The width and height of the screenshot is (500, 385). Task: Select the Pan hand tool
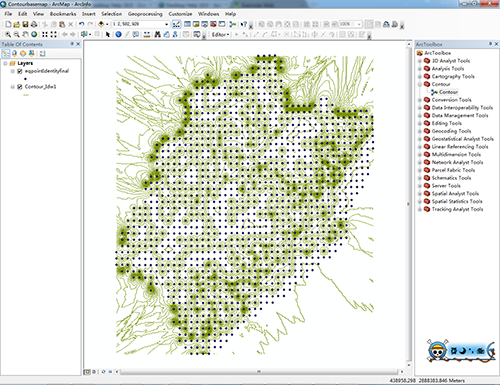tap(25, 34)
